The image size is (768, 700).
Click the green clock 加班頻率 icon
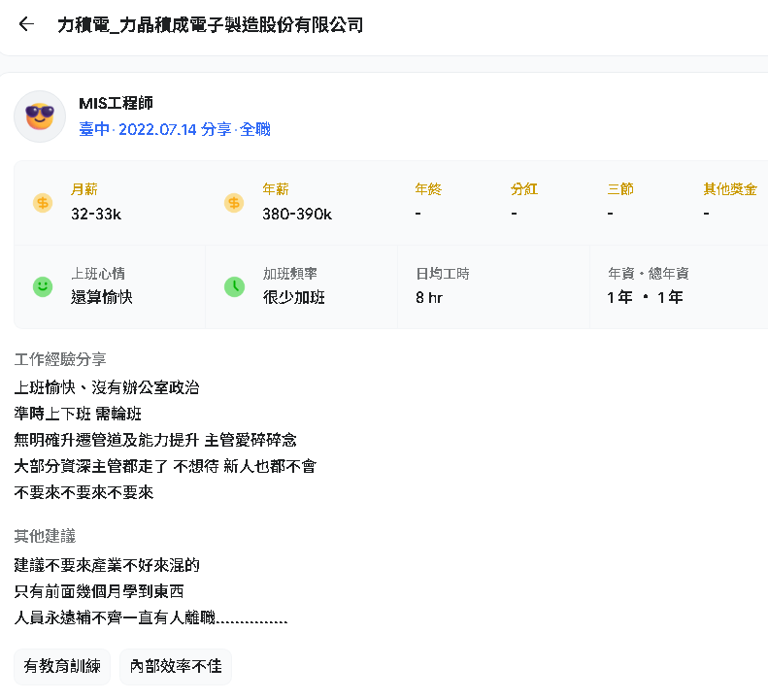pos(234,286)
